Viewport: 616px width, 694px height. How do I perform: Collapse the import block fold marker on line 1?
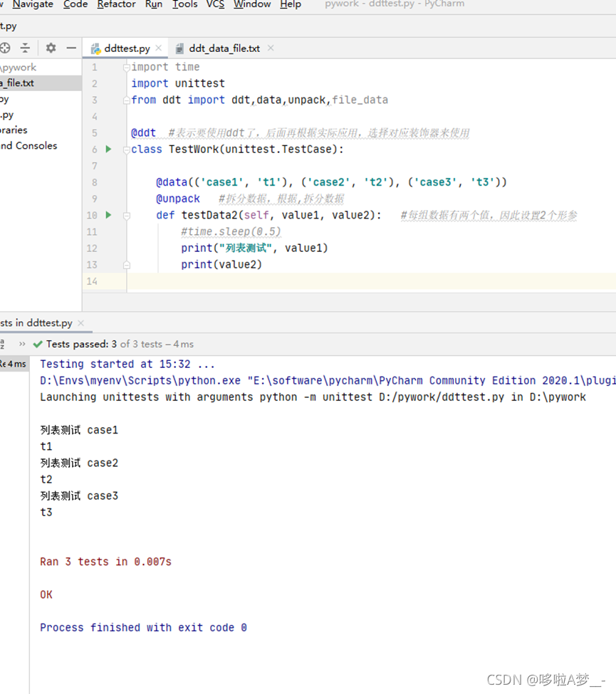coord(127,68)
